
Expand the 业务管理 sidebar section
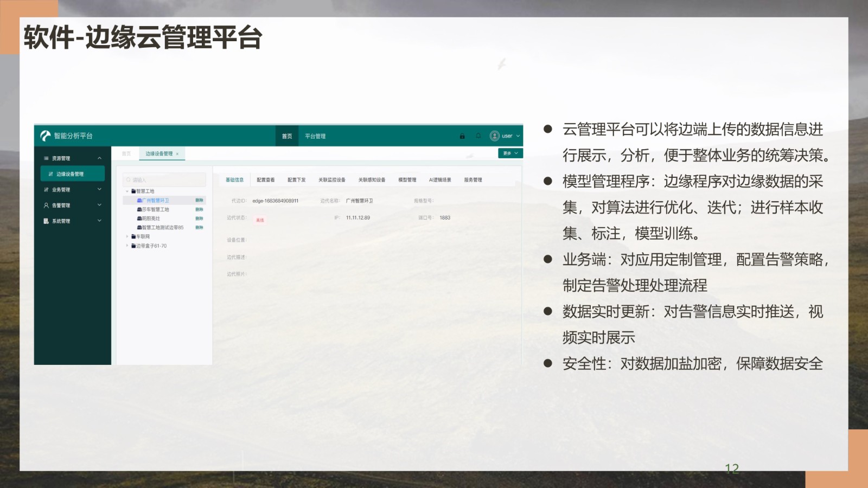[x=99, y=190]
